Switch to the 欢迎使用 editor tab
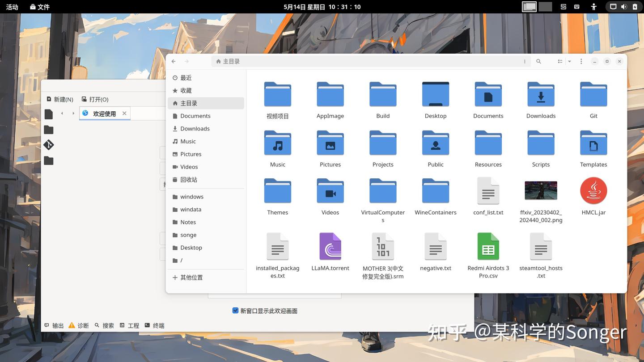Viewport: 644px width, 362px height. [x=104, y=114]
